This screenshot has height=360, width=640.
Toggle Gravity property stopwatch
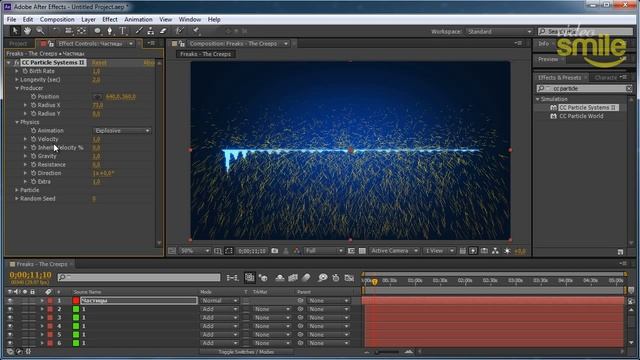pyautogui.click(x=33, y=156)
